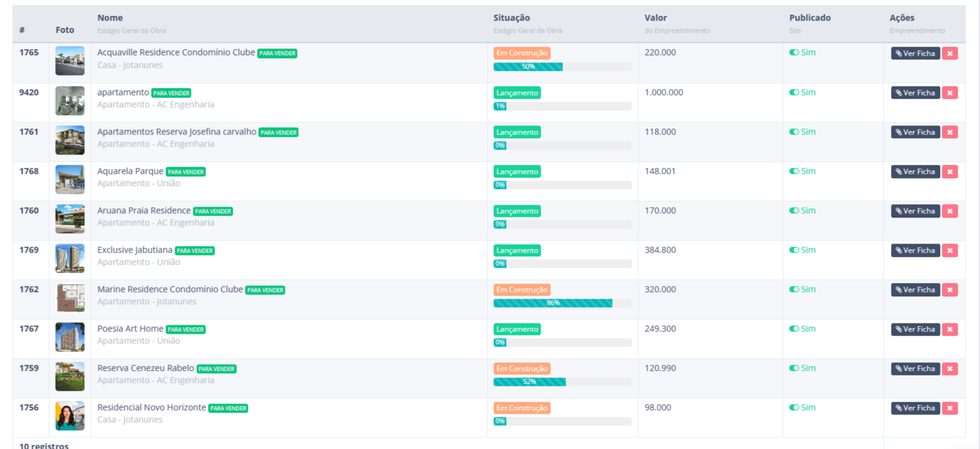Remove Exclusive Jabutiana using red X
This screenshot has height=449, width=980.
(950, 251)
